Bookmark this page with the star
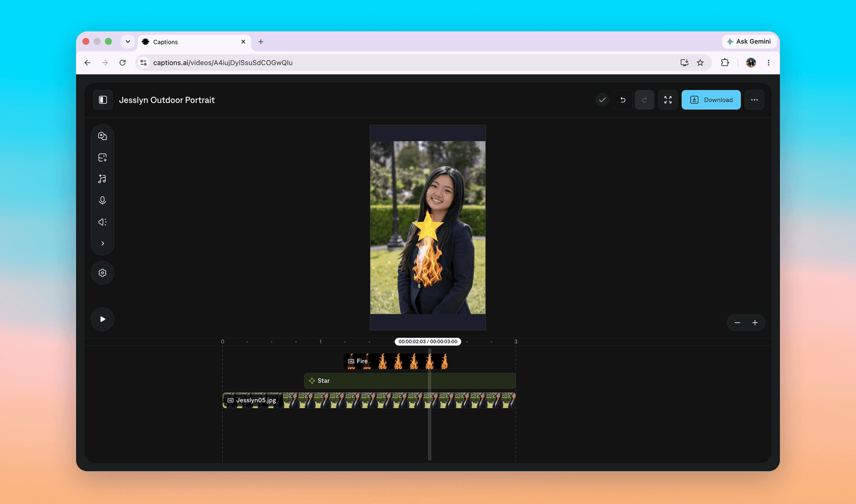The width and height of the screenshot is (856, 504). (x=700, y=63)
